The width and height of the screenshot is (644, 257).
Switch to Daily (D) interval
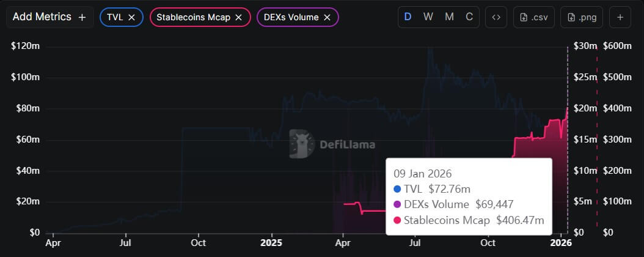[408, 17]
